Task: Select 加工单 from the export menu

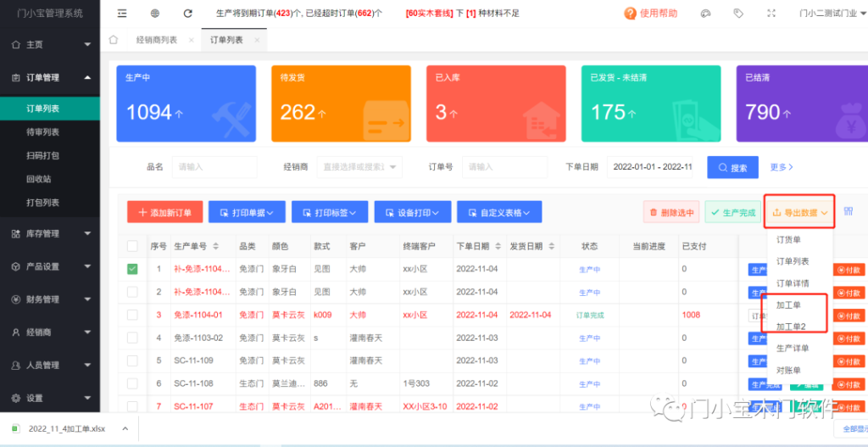Action: point(788,305)
